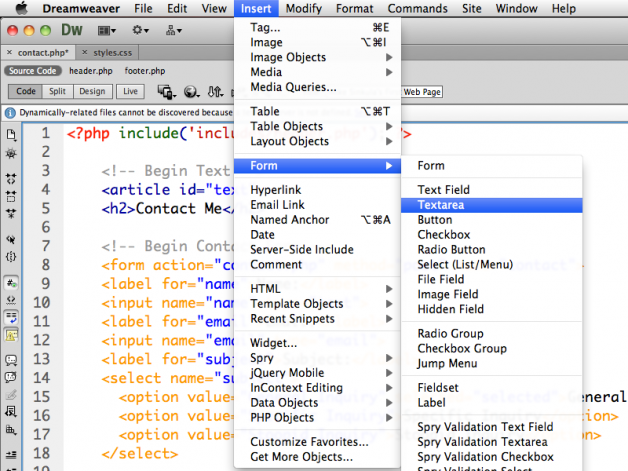Click Open Documents icon in coding toolbar
Viewport: 628px width, 471px height.
(11, 135)
